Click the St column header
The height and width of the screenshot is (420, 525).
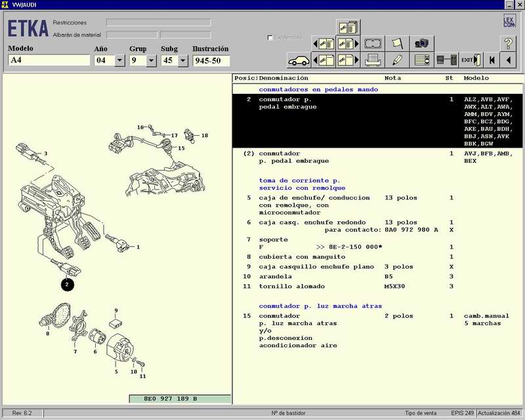pyautogui.click(x=449, y=78)
